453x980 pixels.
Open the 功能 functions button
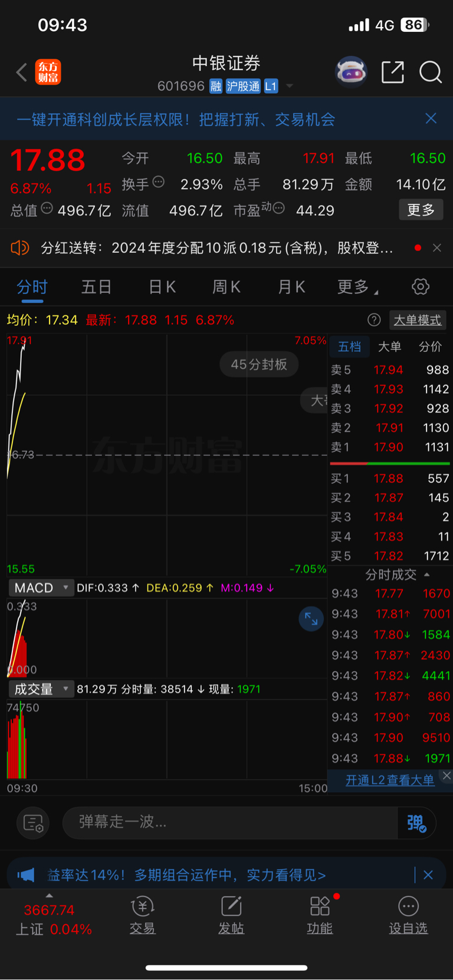coord(320,915)
